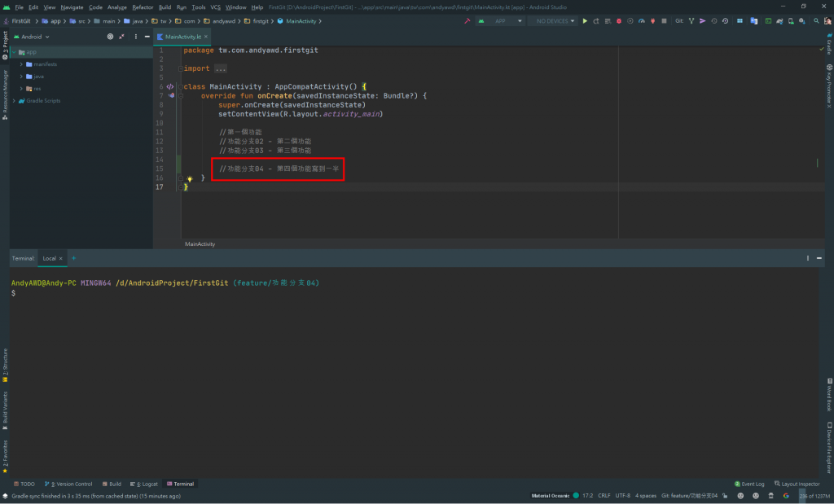Click the user avatar icon in toolbar

pos(827,21)
